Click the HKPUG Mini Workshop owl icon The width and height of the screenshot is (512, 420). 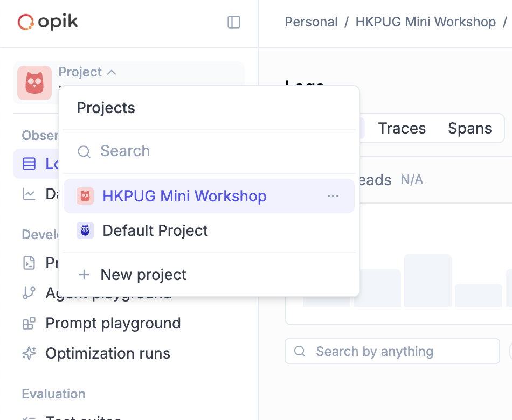(x=85, y=196)
